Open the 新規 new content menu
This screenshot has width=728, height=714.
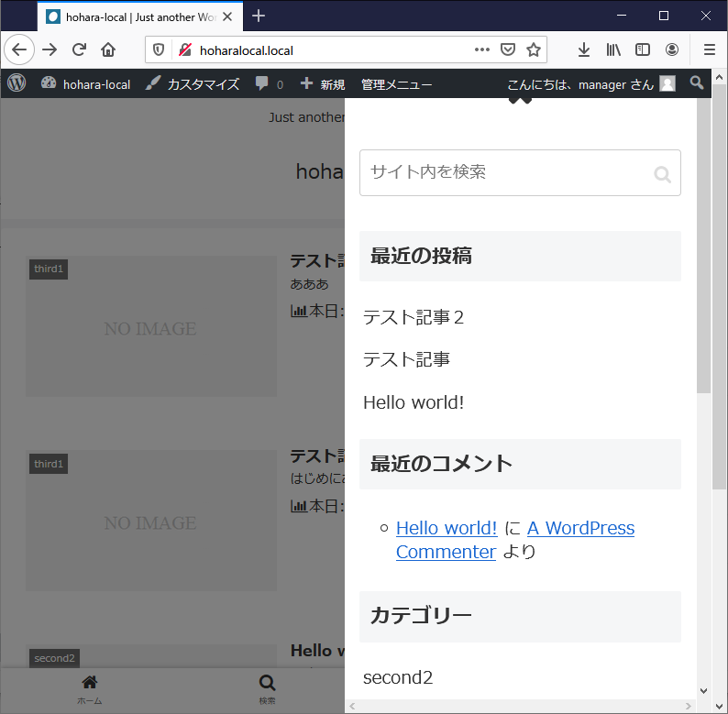(323, 84)
